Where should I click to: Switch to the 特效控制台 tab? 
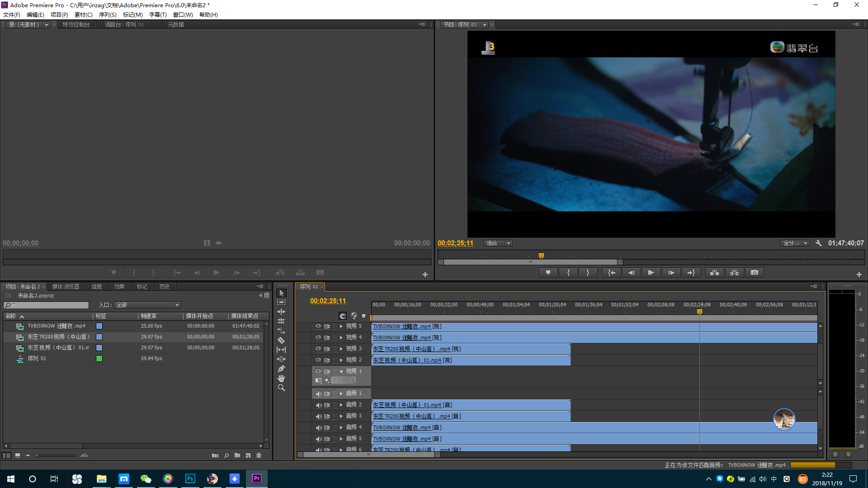(76, 25)
